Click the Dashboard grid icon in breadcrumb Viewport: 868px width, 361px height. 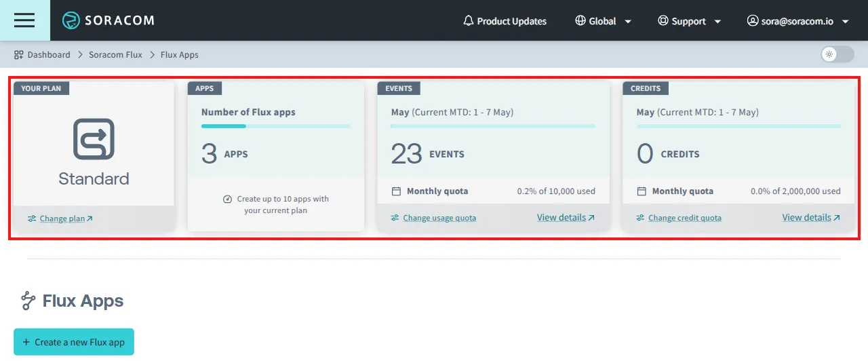(19, 54)
